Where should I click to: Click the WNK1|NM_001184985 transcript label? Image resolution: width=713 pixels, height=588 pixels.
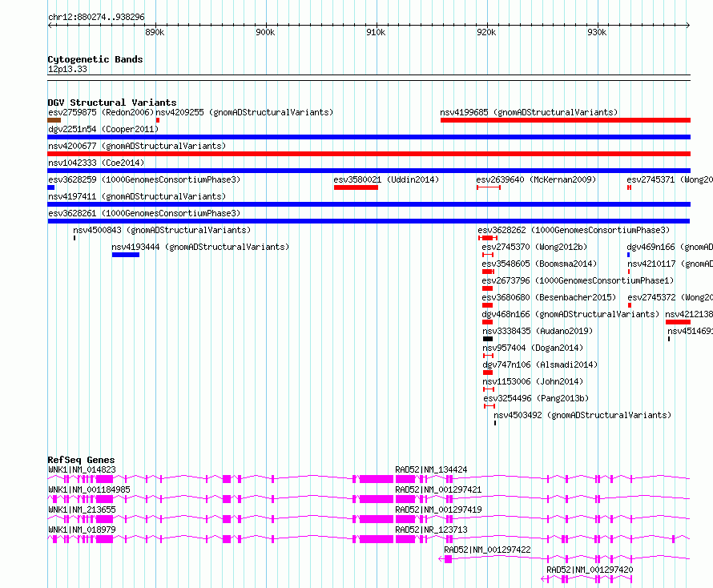point(89,489)
